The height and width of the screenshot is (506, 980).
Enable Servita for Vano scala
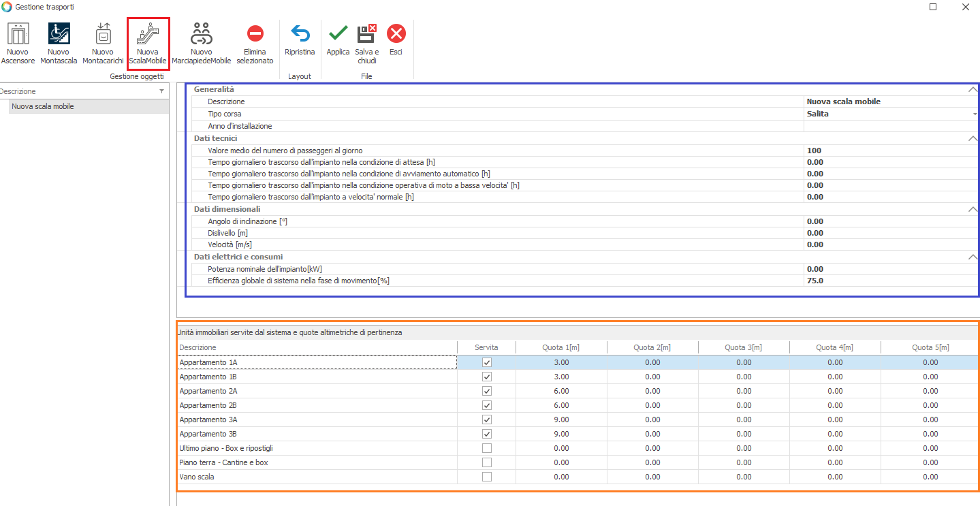click(486, 477)
